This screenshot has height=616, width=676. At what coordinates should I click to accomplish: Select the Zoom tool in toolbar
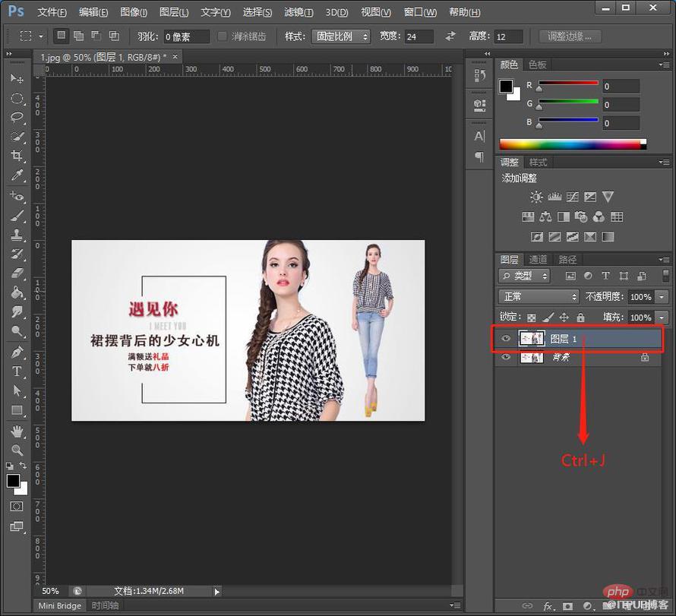[17, 450]
